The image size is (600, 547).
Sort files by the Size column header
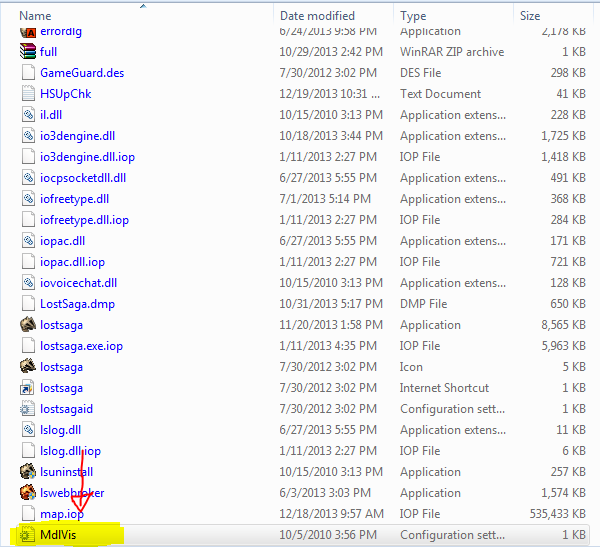click(530, 16)
